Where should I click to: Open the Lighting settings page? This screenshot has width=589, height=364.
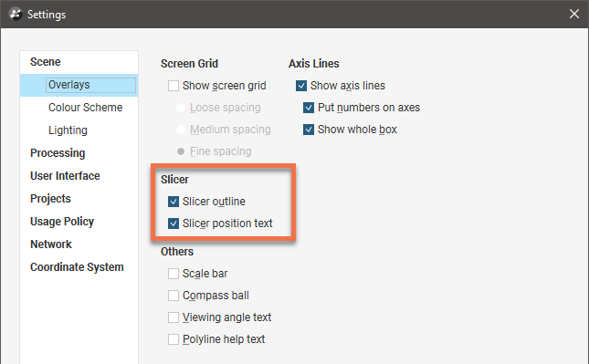click(68, 130)
